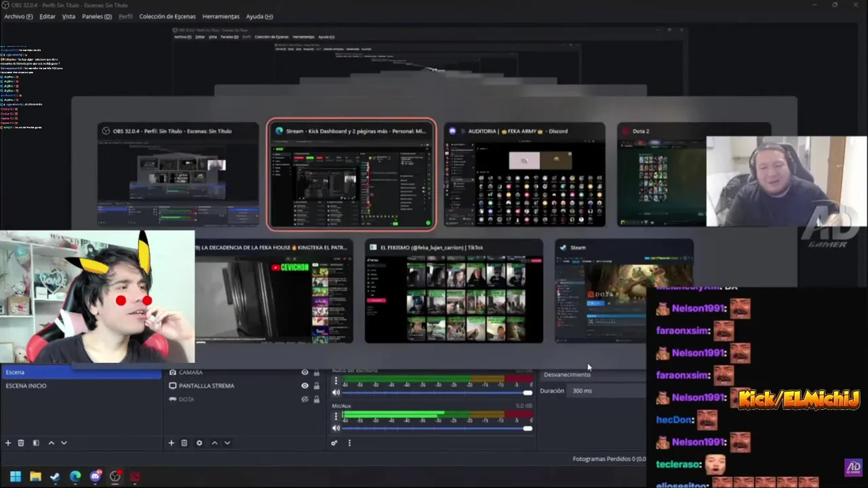Move source down arrow in Sources toolbar

(x=227, y=443)
